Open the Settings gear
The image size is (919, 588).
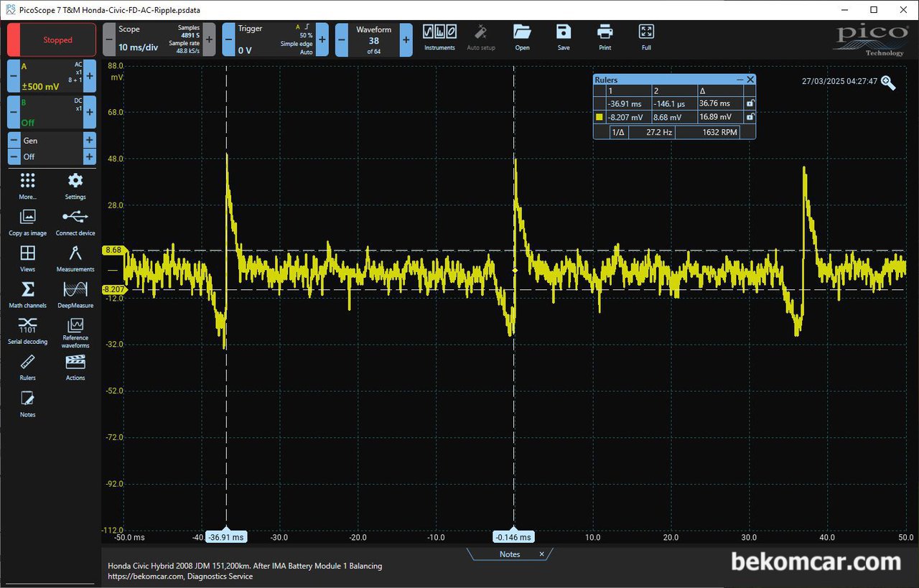pyautogui.click(x=75, y=185)
